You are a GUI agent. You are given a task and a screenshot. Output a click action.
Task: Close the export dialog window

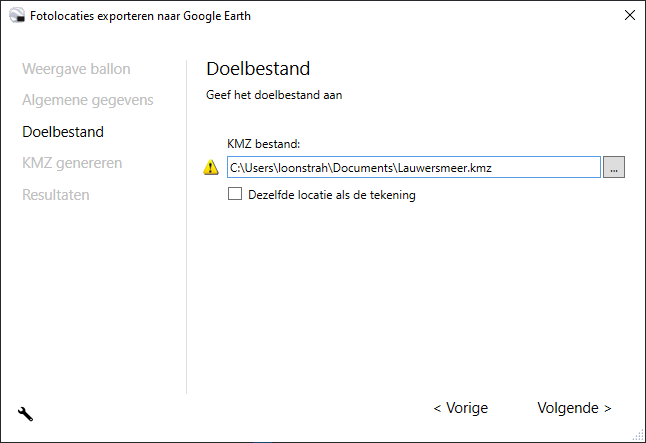point(629,15)
